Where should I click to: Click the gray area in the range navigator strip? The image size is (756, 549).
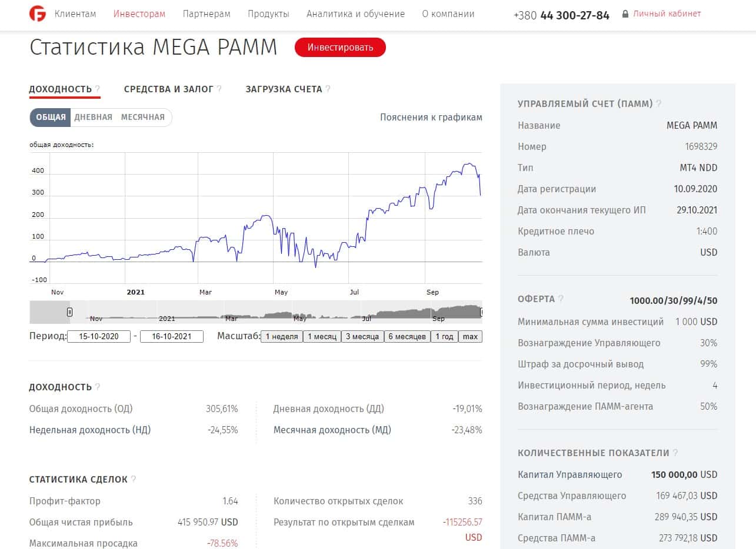click(48, 312)
